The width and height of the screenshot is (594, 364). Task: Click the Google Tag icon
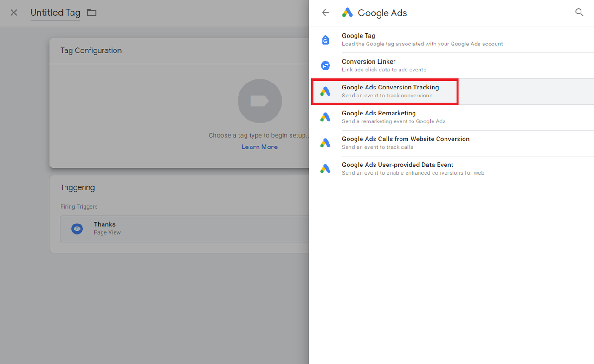[325, 40]
